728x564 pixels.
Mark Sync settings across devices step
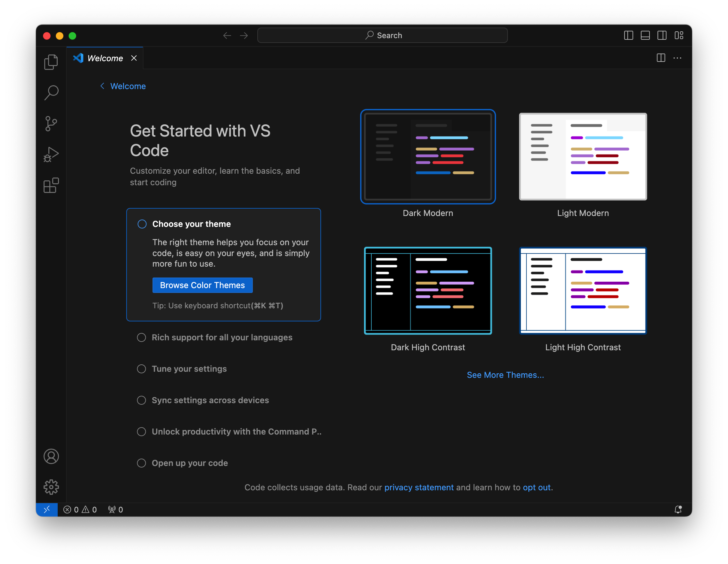coord(141,400)
